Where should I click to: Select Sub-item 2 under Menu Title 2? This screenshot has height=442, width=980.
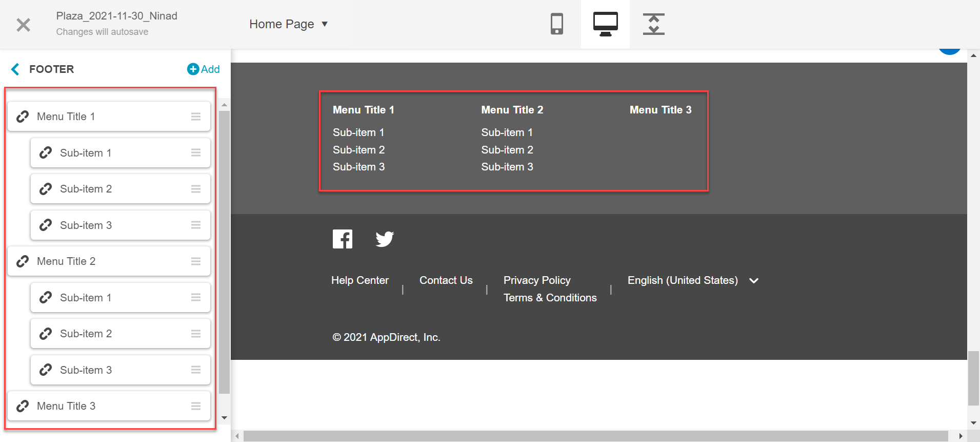pos(121,334)
